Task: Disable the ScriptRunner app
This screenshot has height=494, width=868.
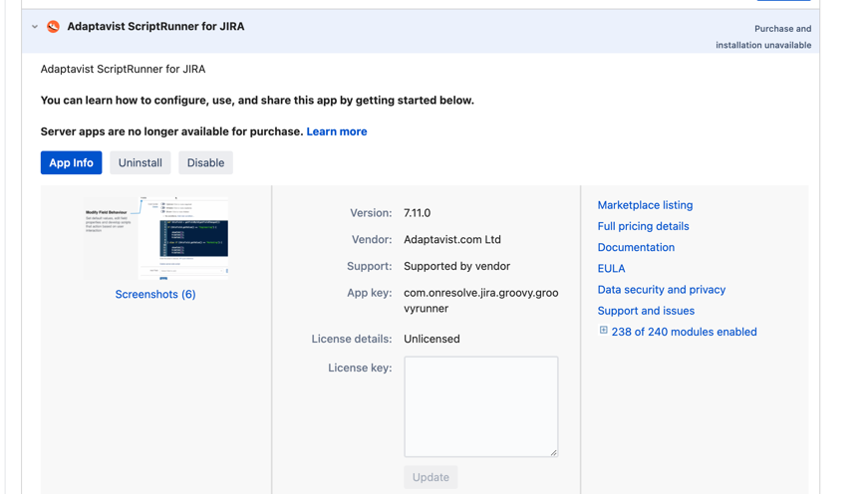Action: pos(205,162)
